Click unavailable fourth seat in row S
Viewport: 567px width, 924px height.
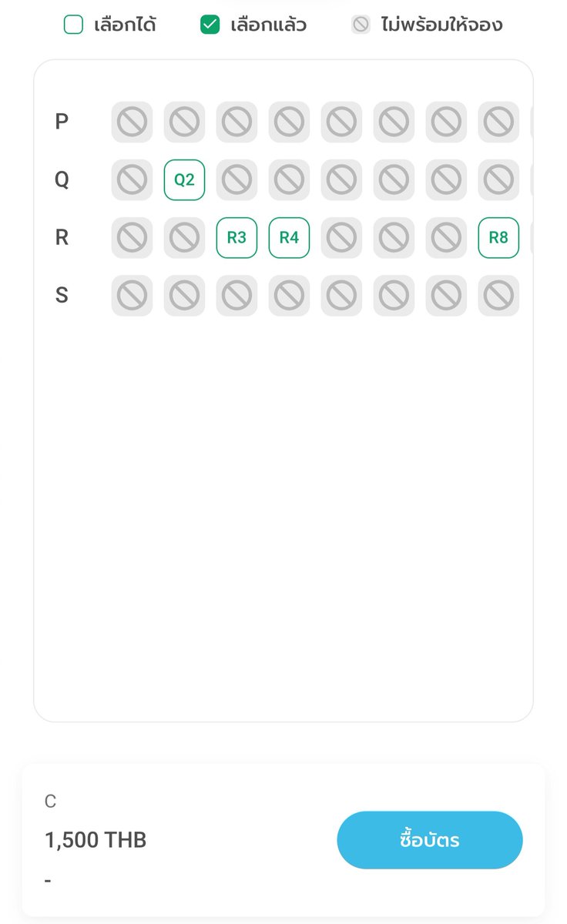pos(289,295)
